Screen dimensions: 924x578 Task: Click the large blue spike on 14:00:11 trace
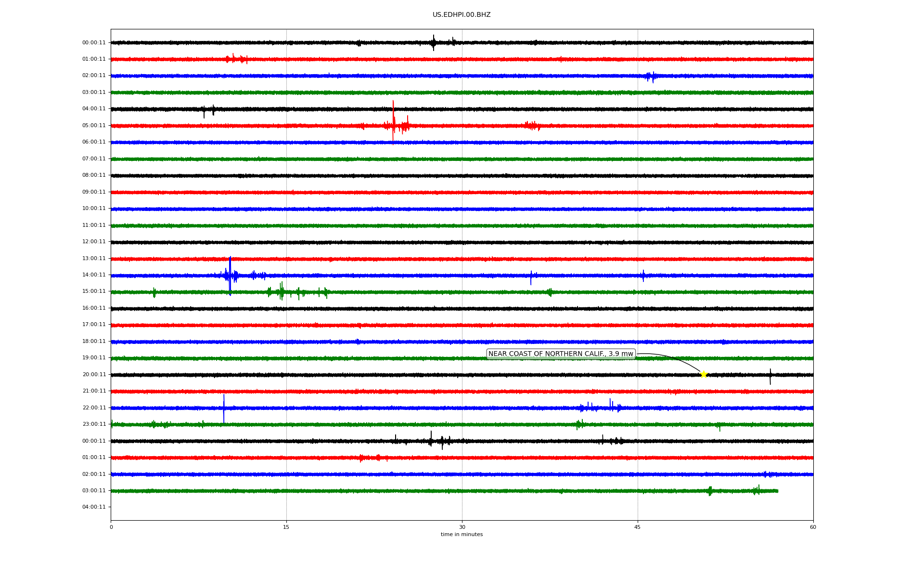pos(230,276)
